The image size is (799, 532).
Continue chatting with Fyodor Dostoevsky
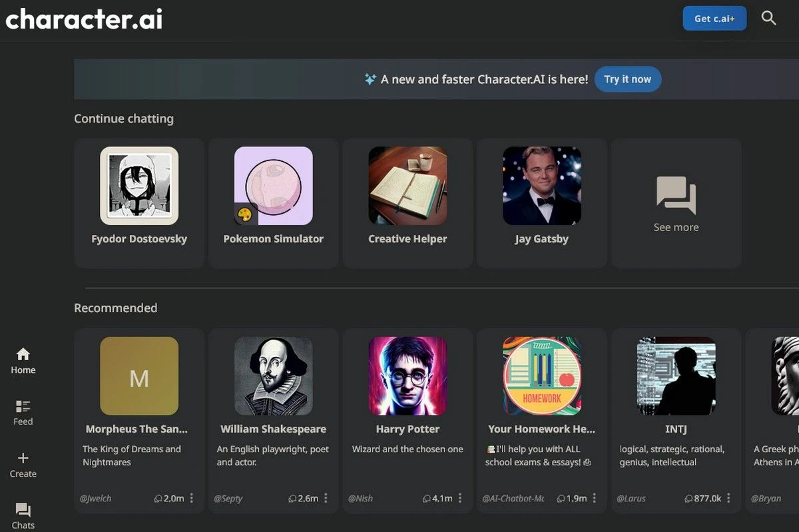tap(139, 203)
